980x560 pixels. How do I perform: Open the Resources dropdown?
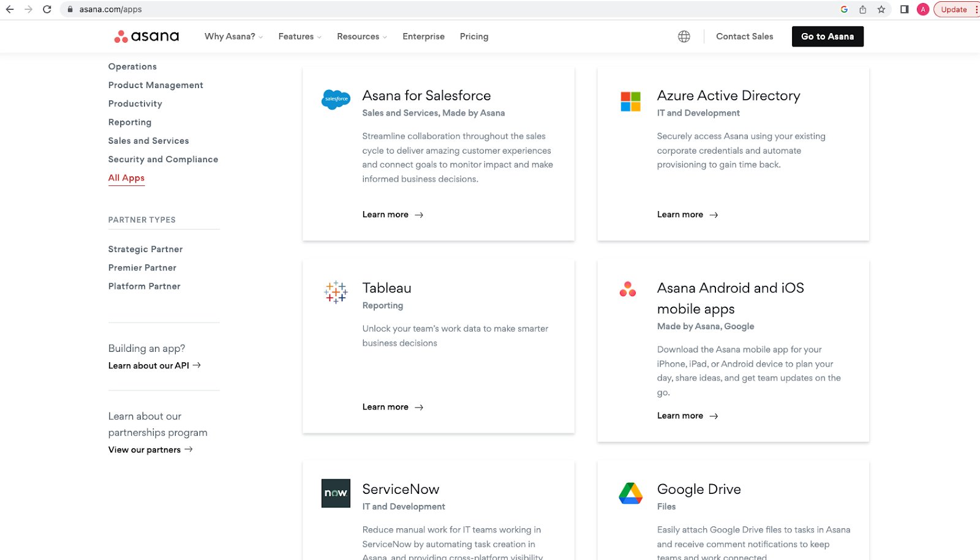tap(358, 37)
